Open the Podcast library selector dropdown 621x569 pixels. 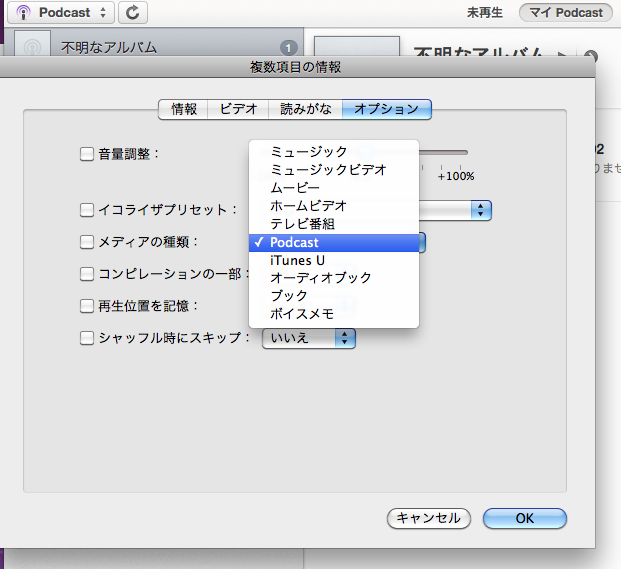(61, 13)
